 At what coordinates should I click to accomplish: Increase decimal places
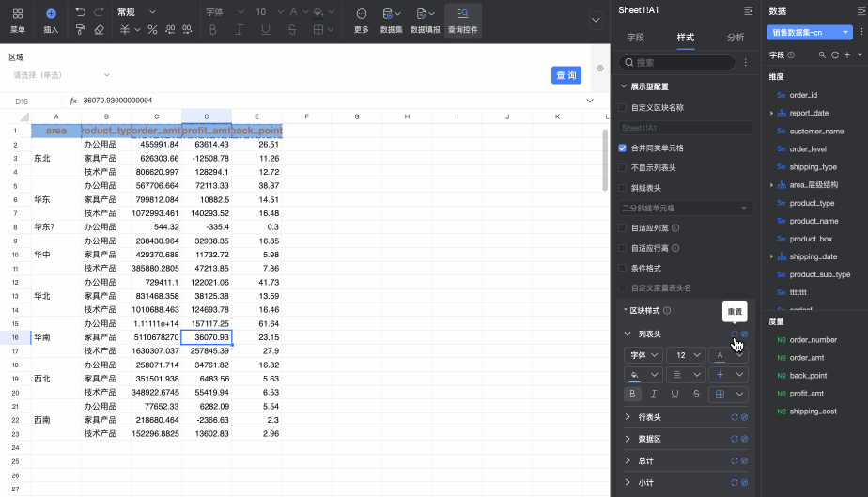coord(188,30)
